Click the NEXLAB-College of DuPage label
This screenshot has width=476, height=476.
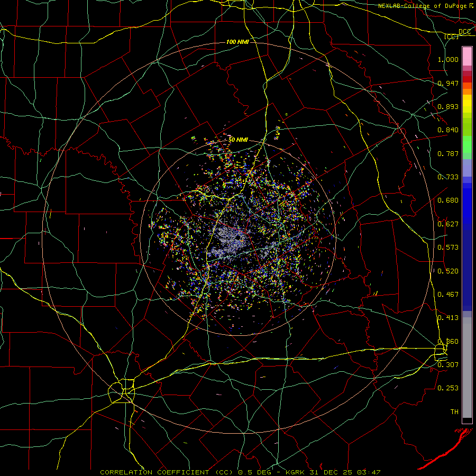click(x=423, y=6)
